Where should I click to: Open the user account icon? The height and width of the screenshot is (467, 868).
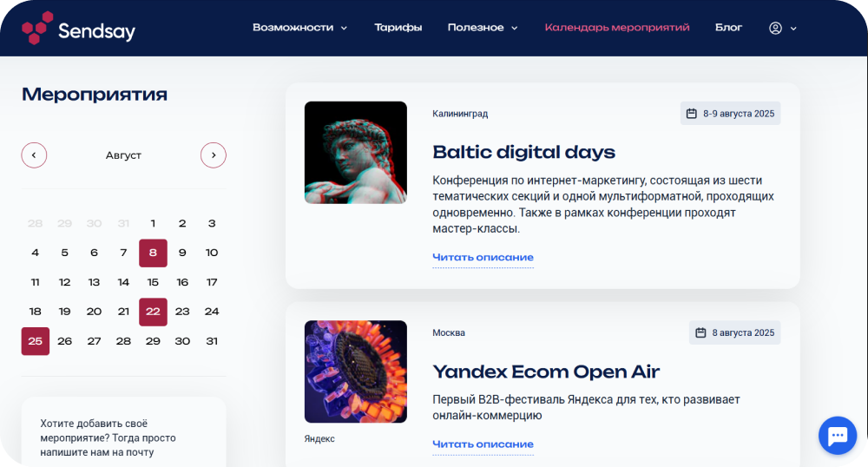[775, 28]
